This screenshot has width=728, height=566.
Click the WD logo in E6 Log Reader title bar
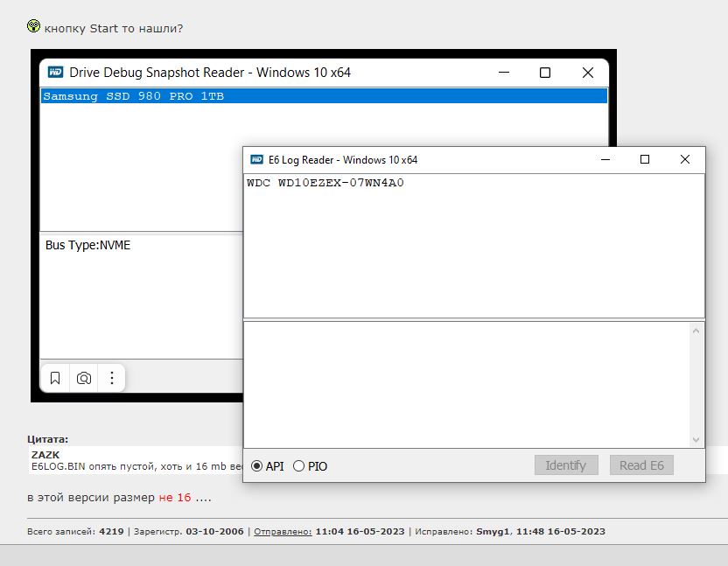256,160
